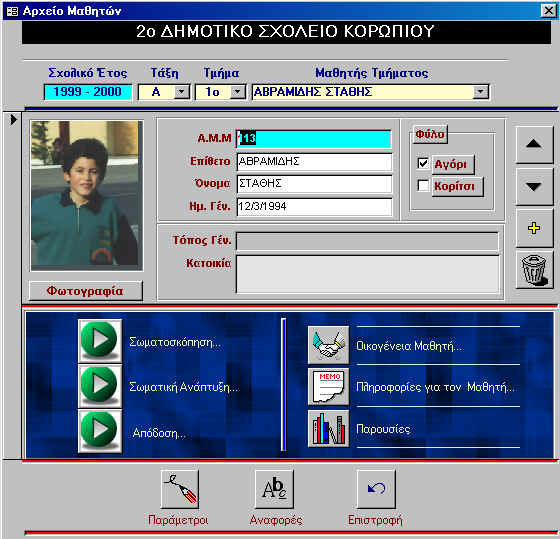Toggle the Αγόρι checkbox
Screen dimensions: 560x539
pyautogui.click(x=423, y=164)
